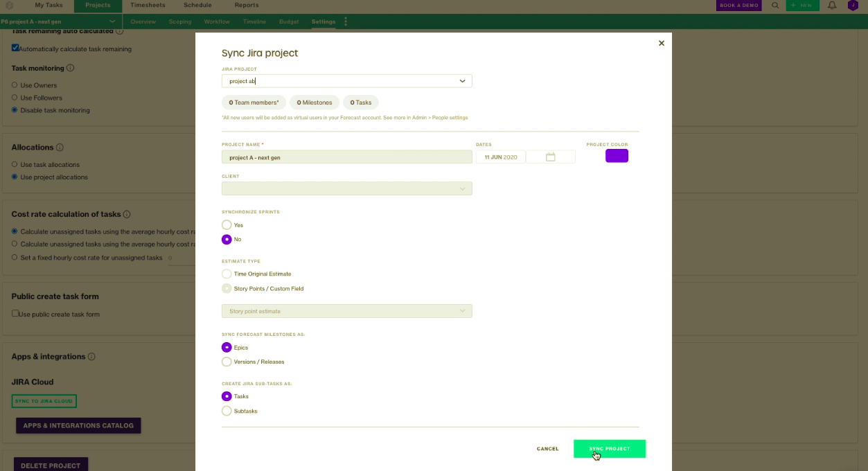Click the 0 Team members pill

[x=254, y=103]
